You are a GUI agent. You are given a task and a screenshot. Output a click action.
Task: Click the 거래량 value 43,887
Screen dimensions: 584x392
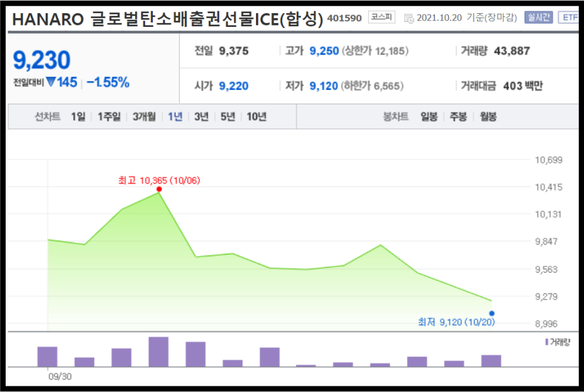tap(512, 51)
